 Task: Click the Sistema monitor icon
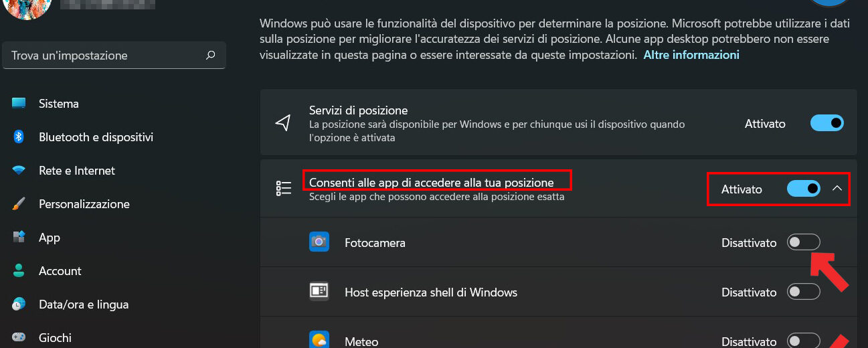(x=19, y=104)
